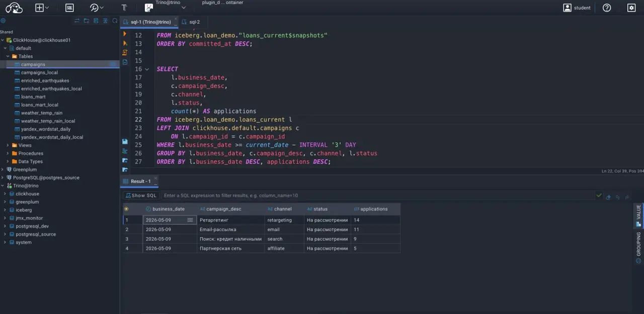Toggle link with editor in navigator
The width and height of the screenshot is (644, 314).
click(77, 21)
